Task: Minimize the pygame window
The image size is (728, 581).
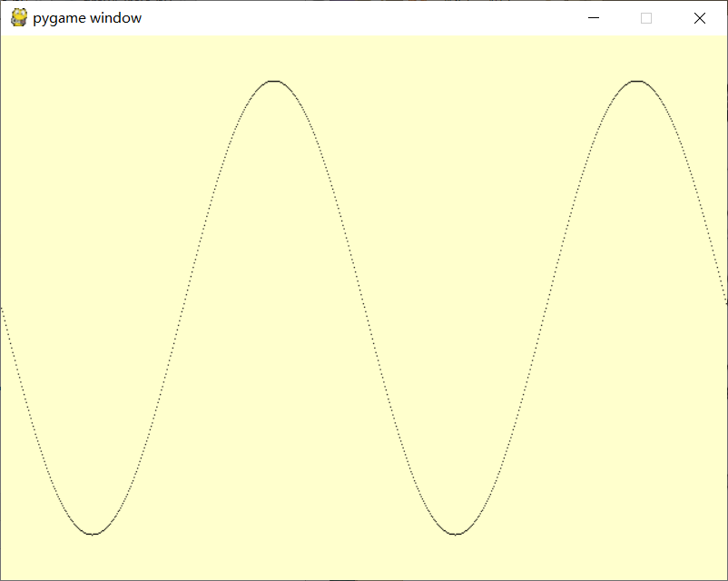Action: (594, 18)
